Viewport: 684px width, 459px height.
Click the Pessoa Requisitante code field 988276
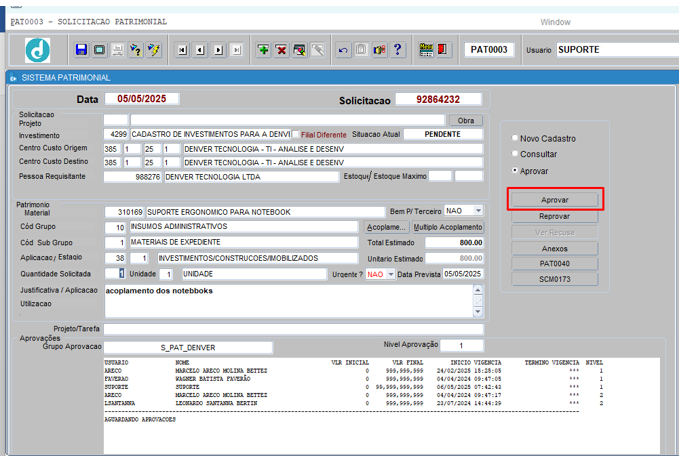click(x=133, y=177)
